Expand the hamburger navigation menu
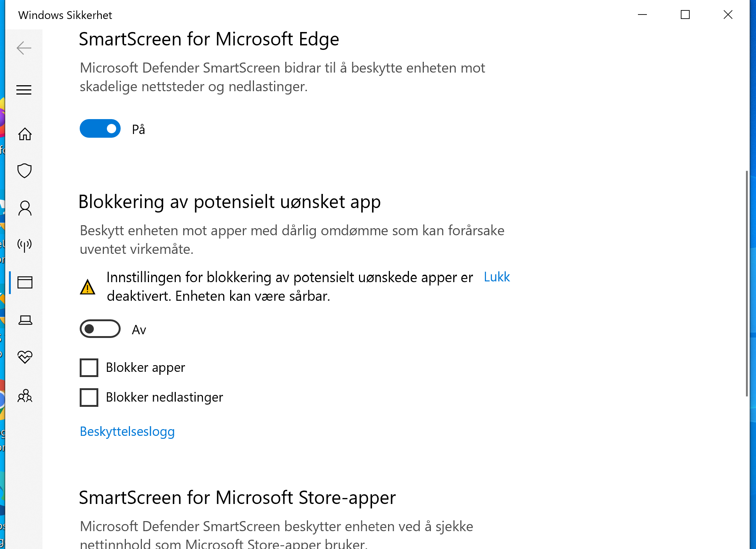 click(x=24, y=90)
